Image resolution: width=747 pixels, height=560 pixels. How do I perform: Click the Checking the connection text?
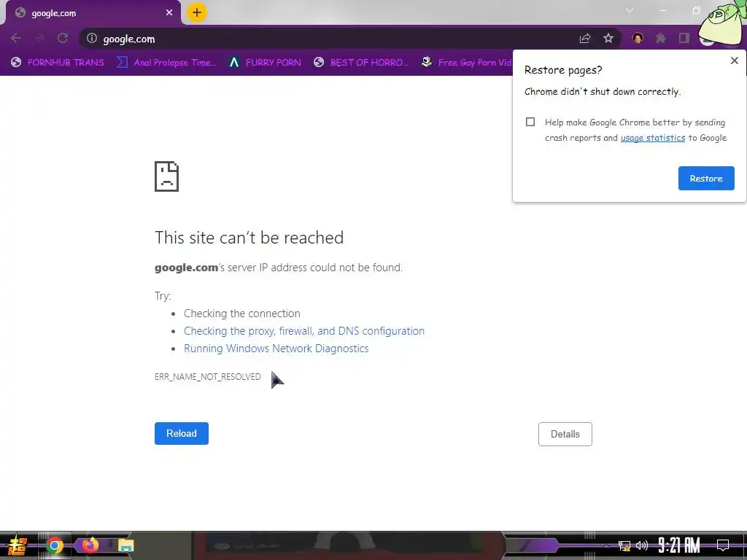coord(242,314)
